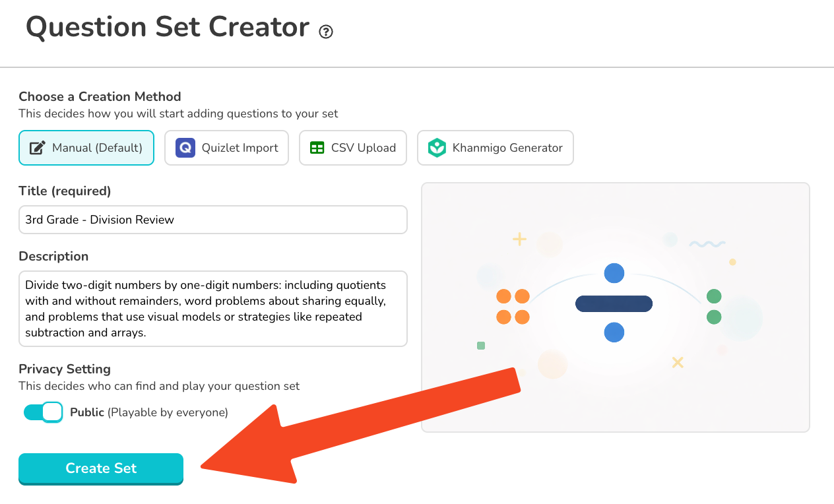Image resolution: width=834 pixels, height=504 pixels.
Task: Click the two green dots group
Action: [x=714, y=307]
